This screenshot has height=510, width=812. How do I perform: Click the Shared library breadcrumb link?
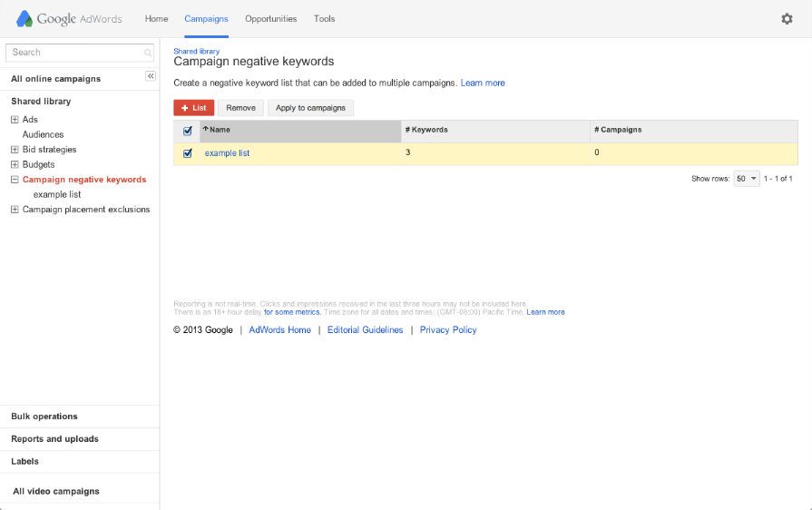point(196,51)
